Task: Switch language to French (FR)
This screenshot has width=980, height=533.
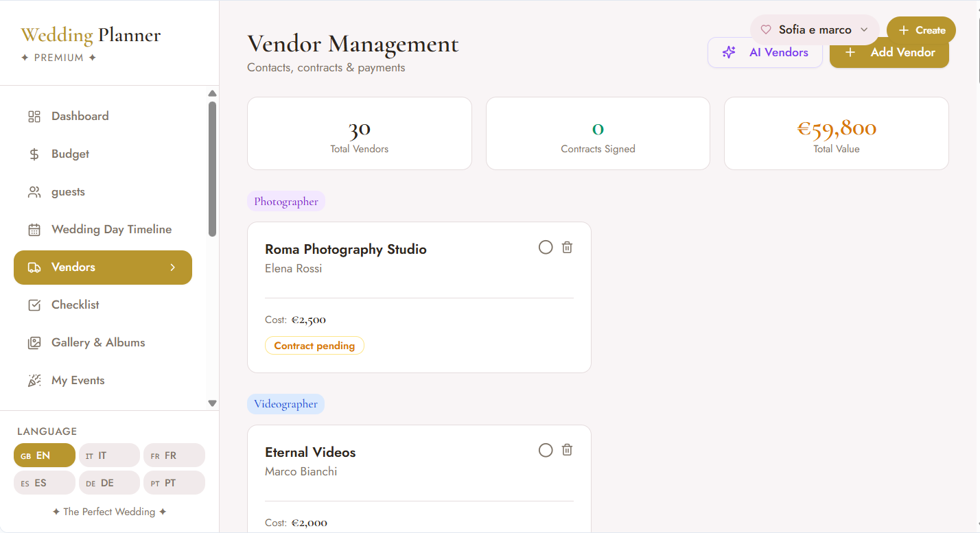Action: tap(174, 455)
